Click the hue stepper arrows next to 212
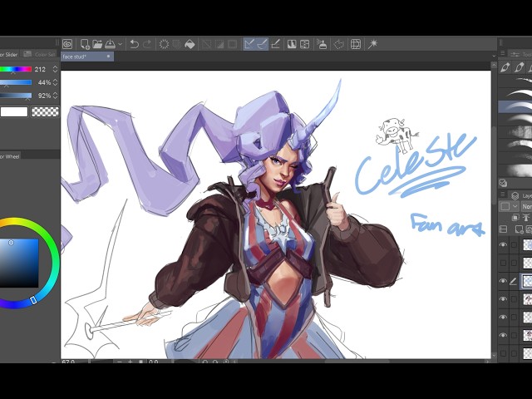 coord(56,70)
